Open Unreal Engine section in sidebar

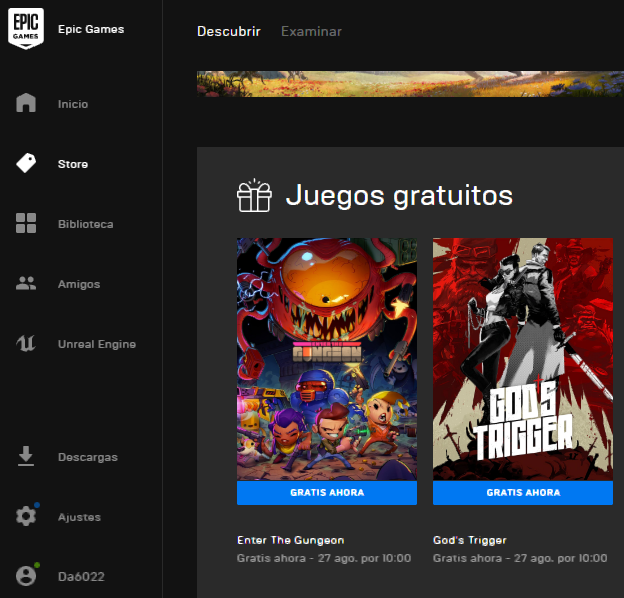click(x=97, y=344)
